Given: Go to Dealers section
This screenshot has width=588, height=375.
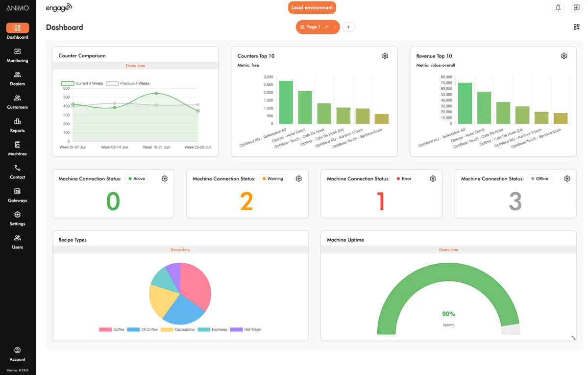Looking at the screenshot, I should [x=17, y=78].
